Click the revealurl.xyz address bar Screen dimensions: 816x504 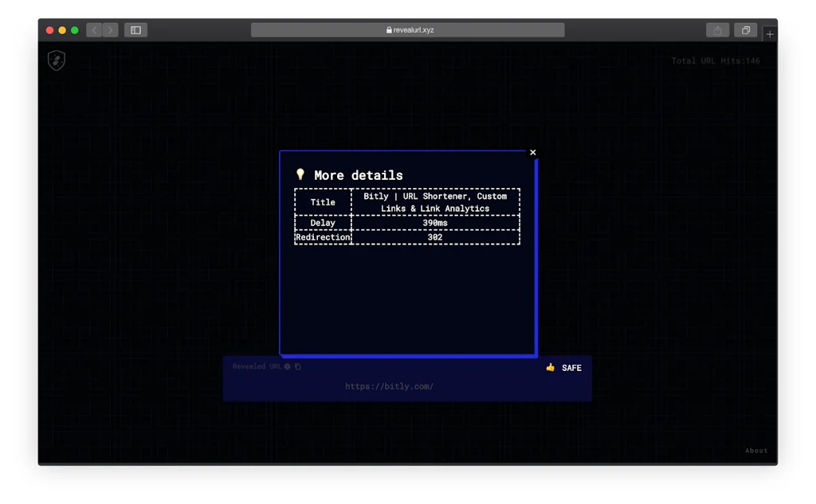(x=407, y=29)
